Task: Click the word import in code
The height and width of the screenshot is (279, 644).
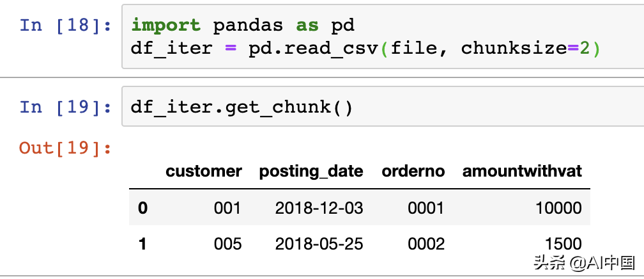Action: click(165, 26)
